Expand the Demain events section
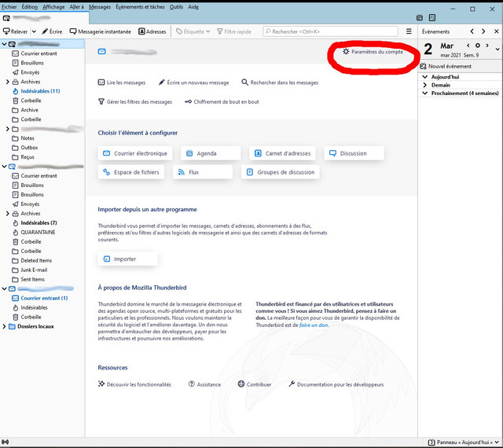The image size is (503, 448). [425, 85]
